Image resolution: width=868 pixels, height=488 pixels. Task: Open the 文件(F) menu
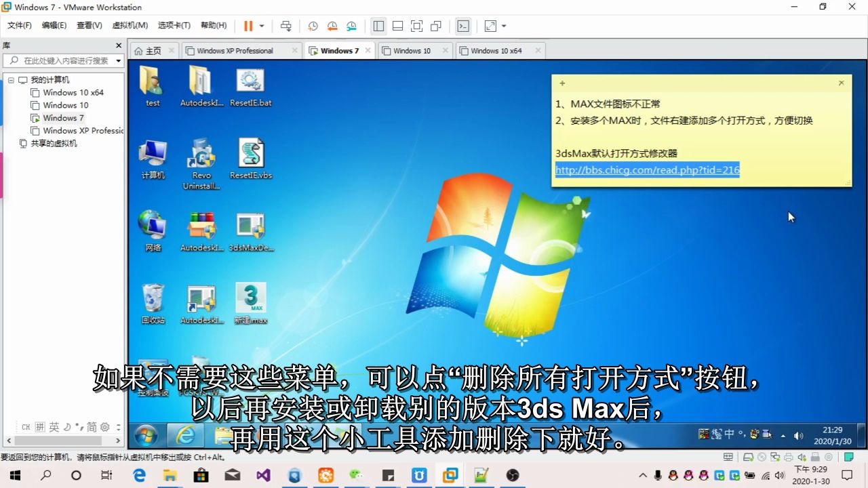click(19, 25)
